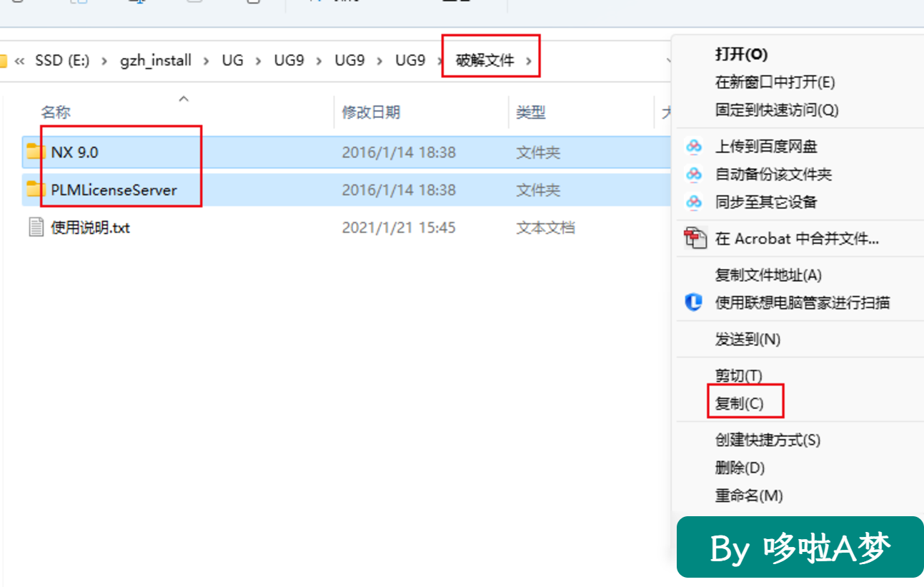Choose 创建快捷方式(S) menu entry

(x=767, y=440)
